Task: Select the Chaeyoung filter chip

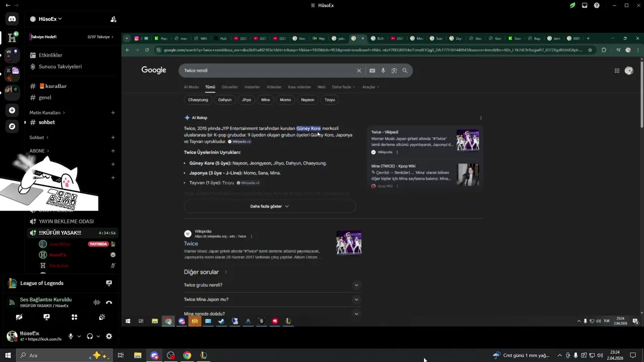Action: [198, 100]
